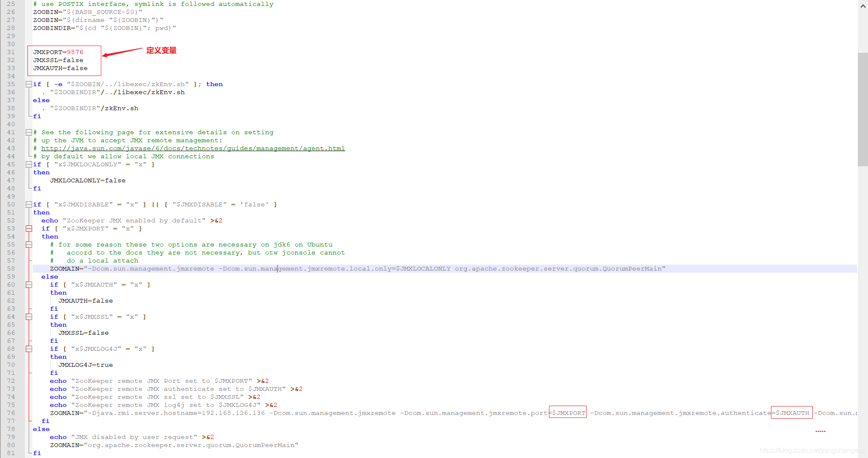Click line number 31 in the margin

pyautogui.click(x=11, y=52)
